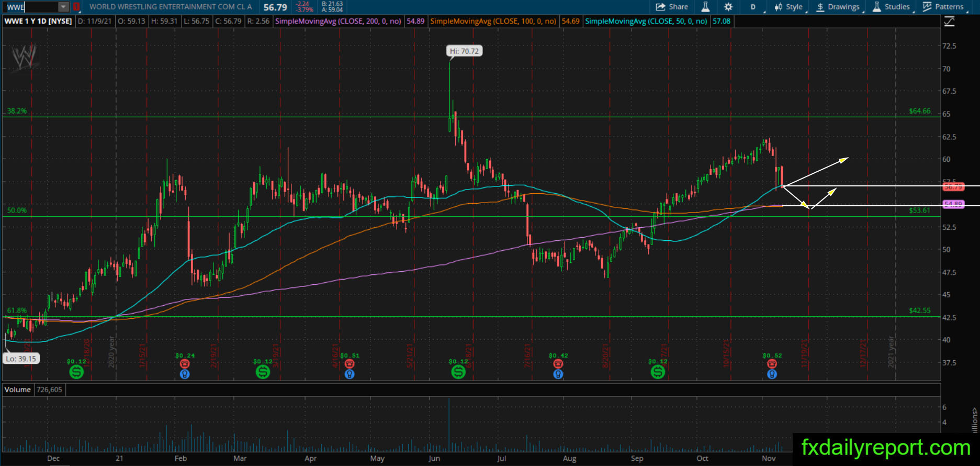This screenshot has width=980, height=466.
Task: Click the D: 11/9/21 date readout
Action: (95, 21)
